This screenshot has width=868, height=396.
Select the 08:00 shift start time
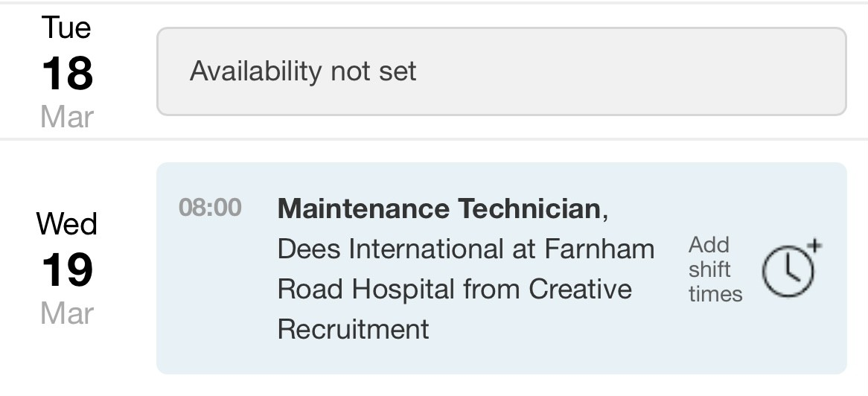point(210,208)
